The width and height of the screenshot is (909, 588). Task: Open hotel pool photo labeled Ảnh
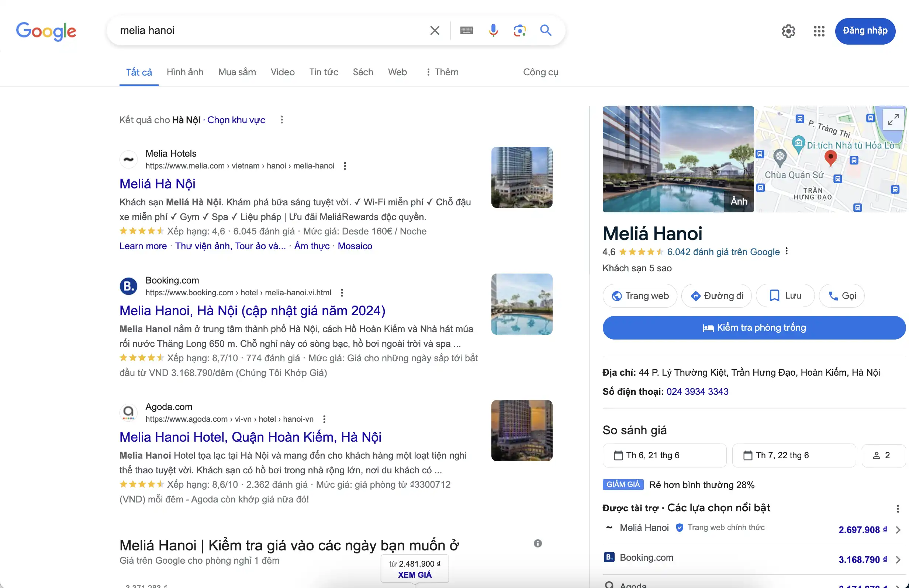(678, 159)
